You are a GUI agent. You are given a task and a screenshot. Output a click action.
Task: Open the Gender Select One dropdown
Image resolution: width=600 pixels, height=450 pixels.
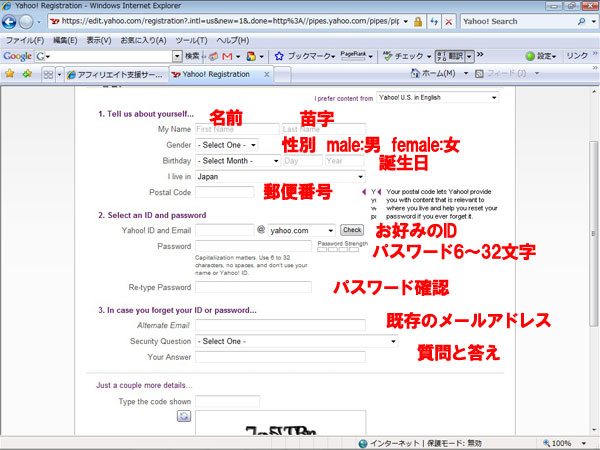pos(227,145)
